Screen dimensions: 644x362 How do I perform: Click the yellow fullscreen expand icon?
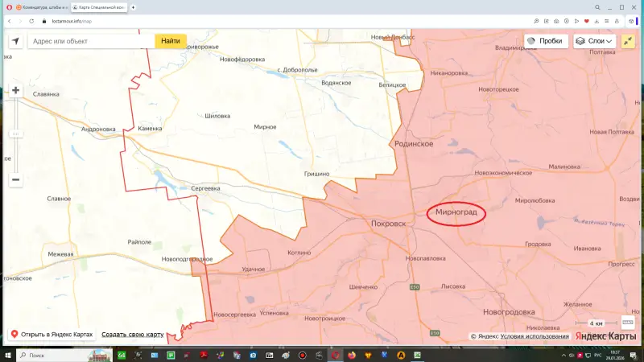628,41
